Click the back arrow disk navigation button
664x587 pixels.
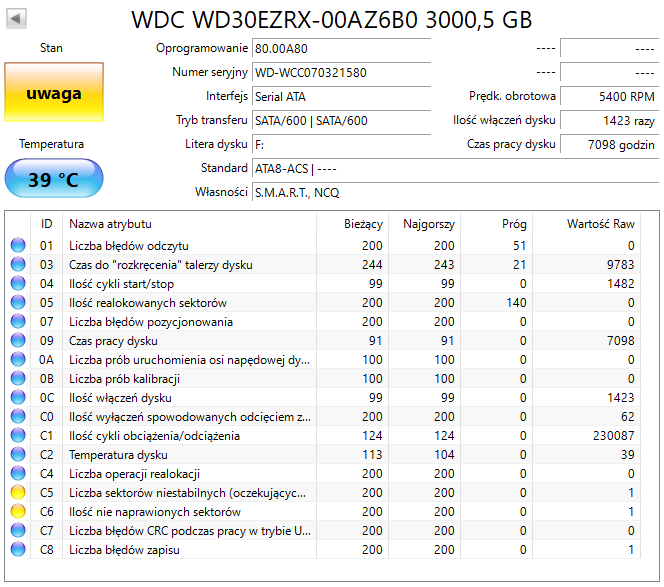click(17, 19)
